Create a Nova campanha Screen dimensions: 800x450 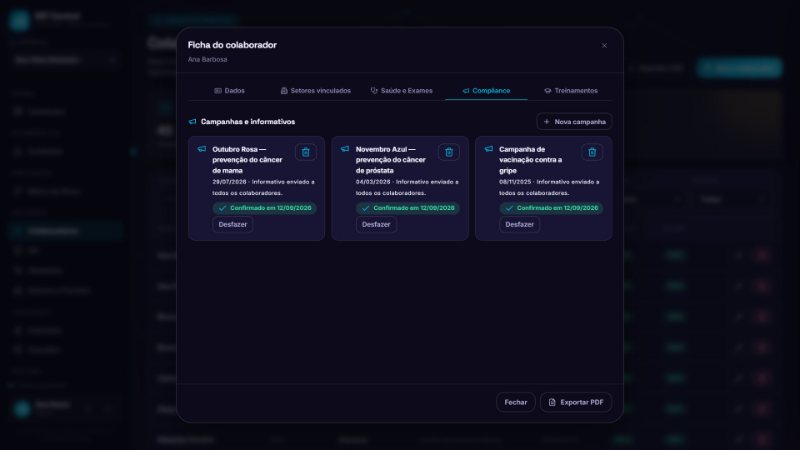(574, 121)
